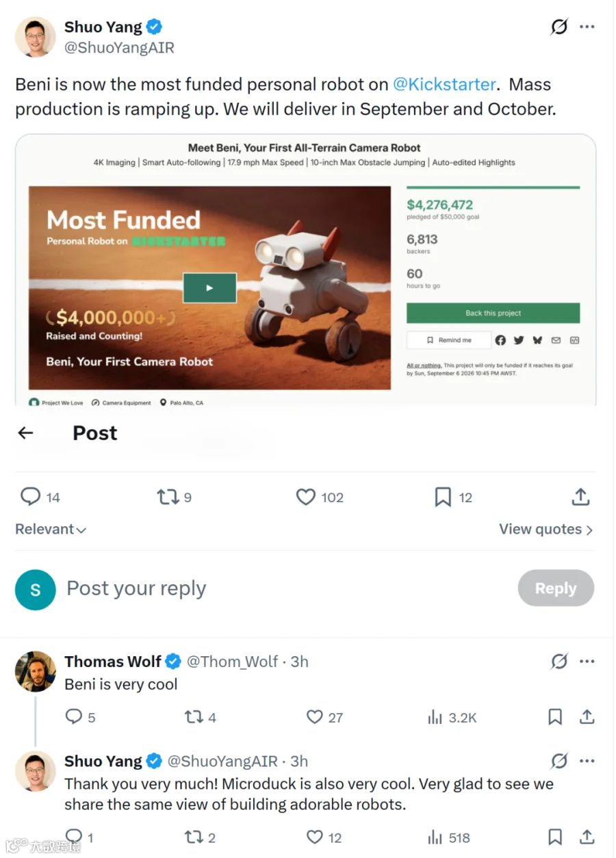This screenshot has width=616, height=858.
Task: Go back using the arrow beside Post
Action: point(26,433)
